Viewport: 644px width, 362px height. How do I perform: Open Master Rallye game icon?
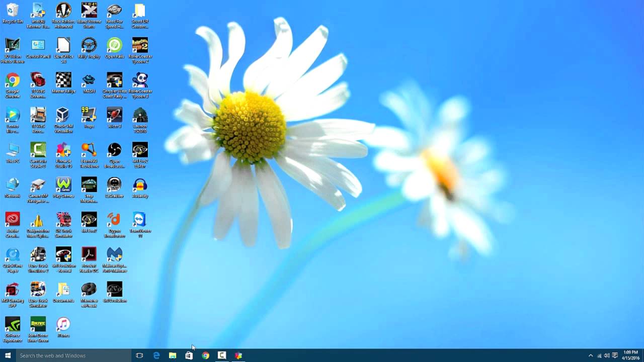coord(63,83)
